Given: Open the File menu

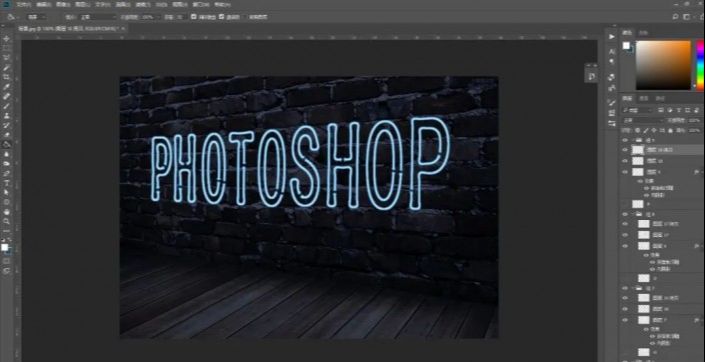Looking at the screenshot, I should coord(23,4).
